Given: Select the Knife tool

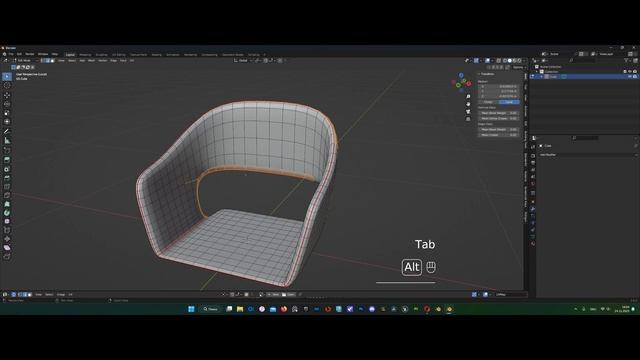Looking at the screenshot, I should (x=7, y=196).
